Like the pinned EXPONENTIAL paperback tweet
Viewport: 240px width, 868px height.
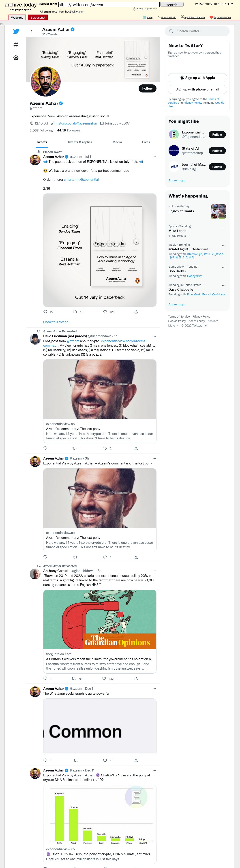(105, 312)
